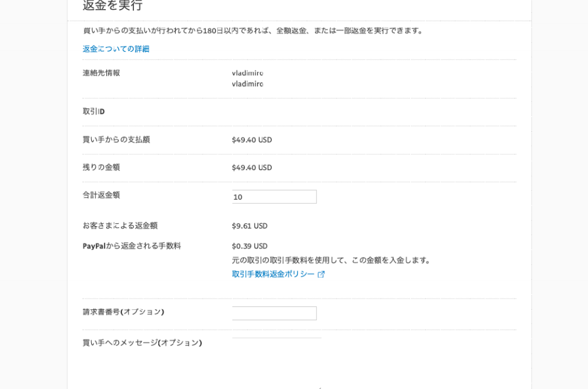
Task: Click the 返金を実行 page heading
Action: 113,5
